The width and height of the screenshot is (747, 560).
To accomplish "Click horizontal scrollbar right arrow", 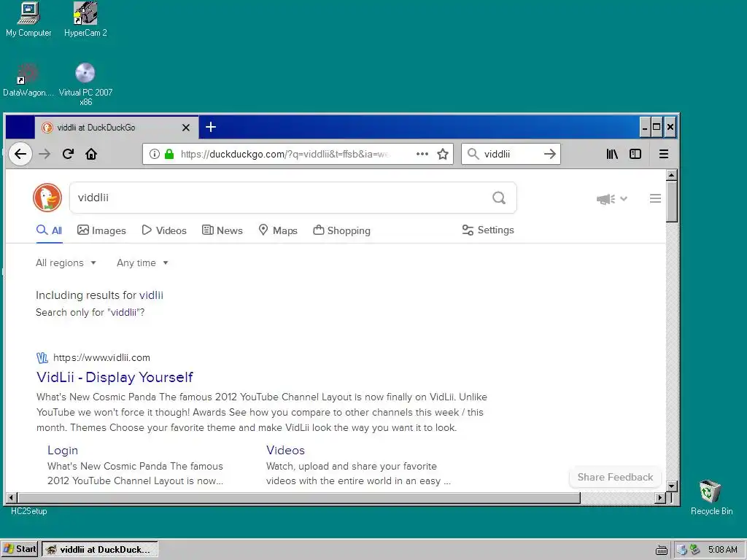I will coord(660,497).
